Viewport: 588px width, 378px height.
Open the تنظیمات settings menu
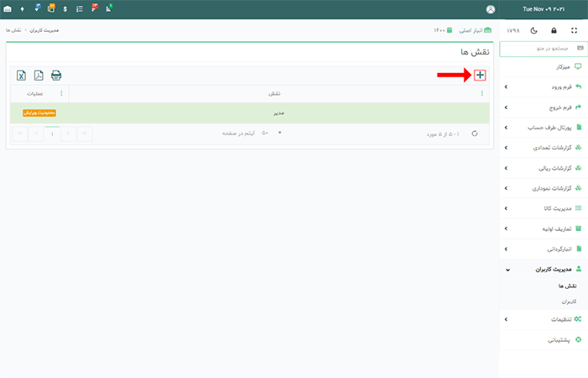(543, 319)
